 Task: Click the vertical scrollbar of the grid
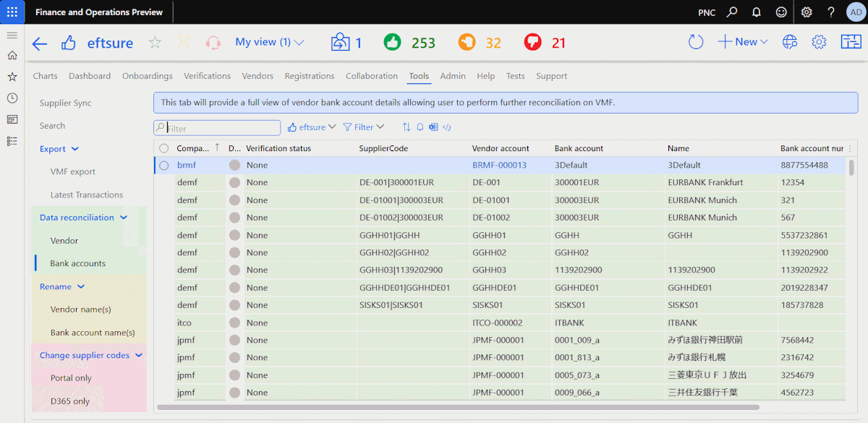pos(851,168)
